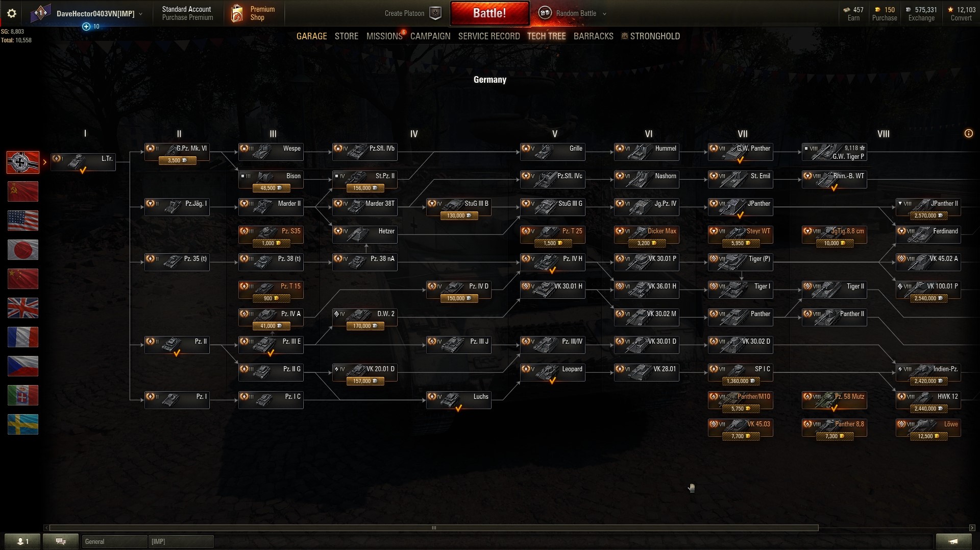Click the red Battle! button
The image size is (980, 550).
[x=489, y=13]
